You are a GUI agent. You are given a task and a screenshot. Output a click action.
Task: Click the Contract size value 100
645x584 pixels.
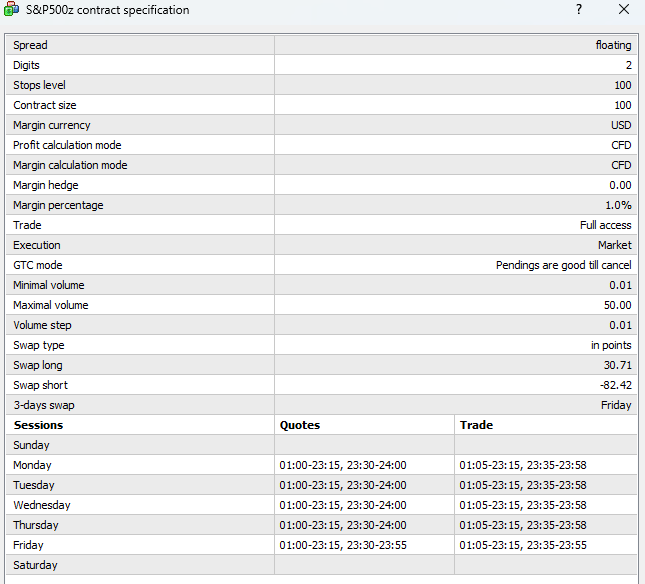(x=623, y=105)
